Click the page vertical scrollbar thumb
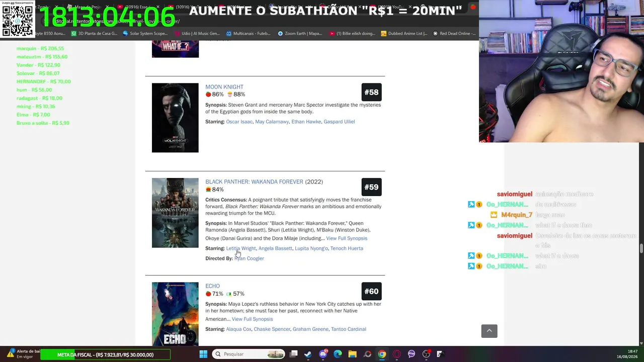The width and height of the screenshot is (644, 362). [x=641, y=249]
